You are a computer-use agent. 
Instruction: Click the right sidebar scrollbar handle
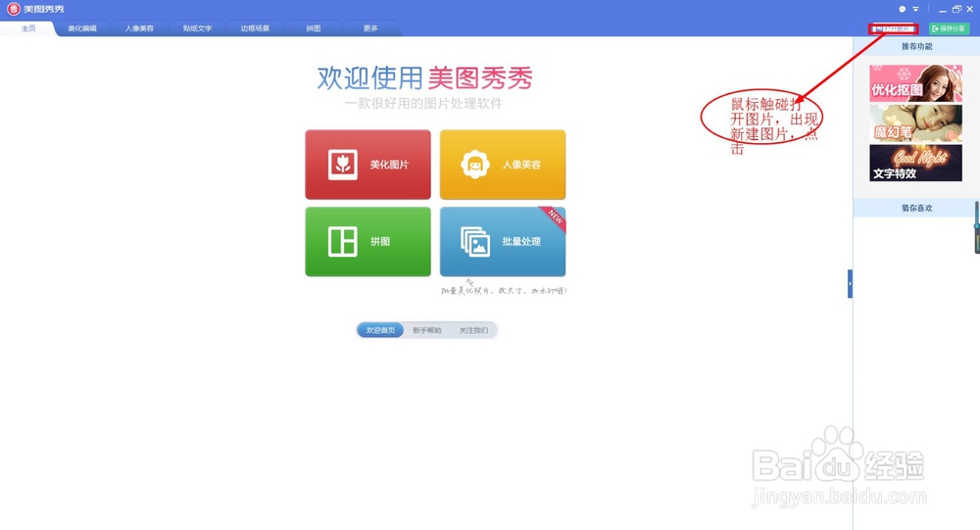coord(977,227)
